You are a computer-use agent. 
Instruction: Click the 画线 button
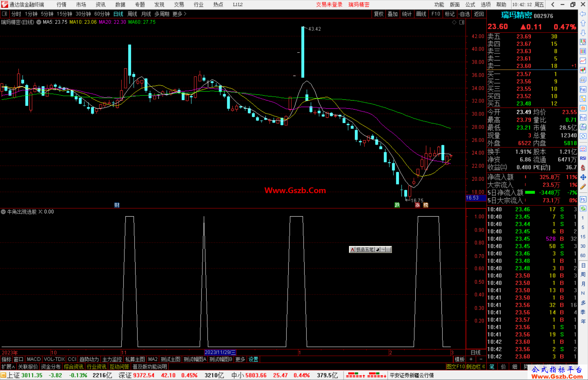tap(421, 14)
